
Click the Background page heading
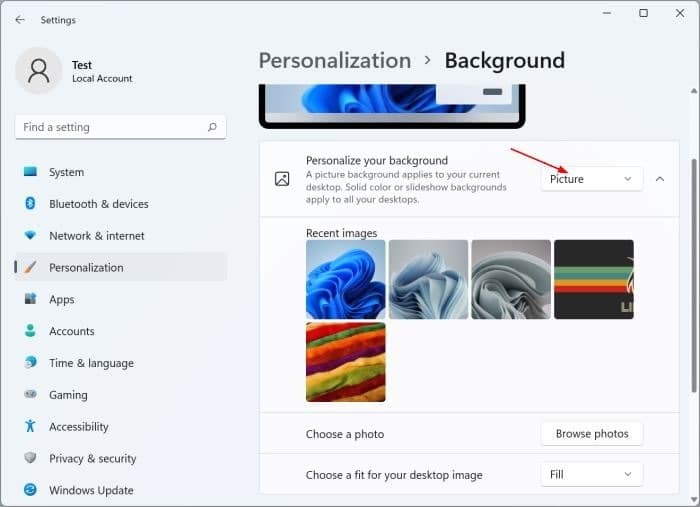[x=505, y=61]
